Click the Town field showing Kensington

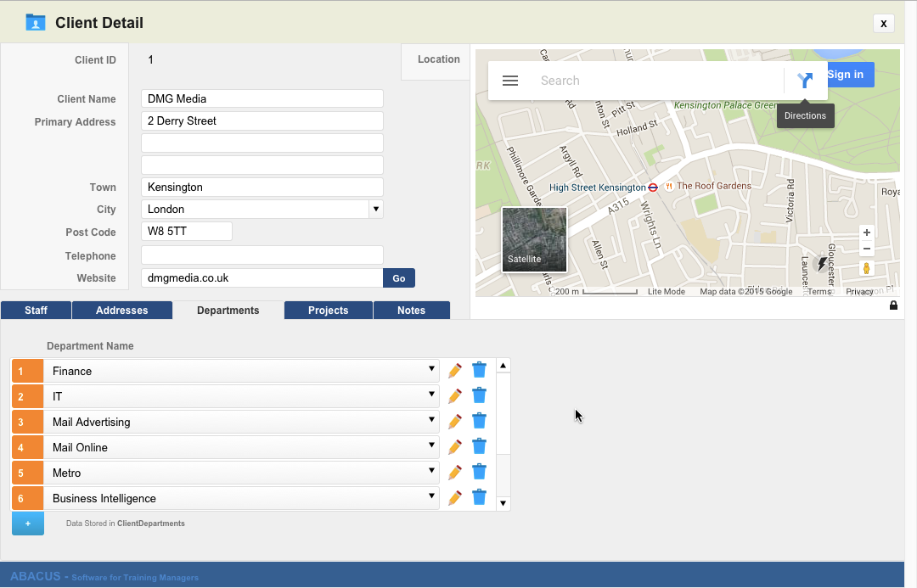pyautogui.click(x=262, y=187)
